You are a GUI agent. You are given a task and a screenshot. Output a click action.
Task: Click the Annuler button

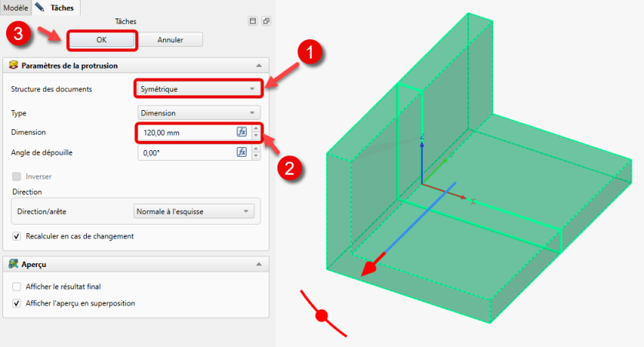click(170, 39)
